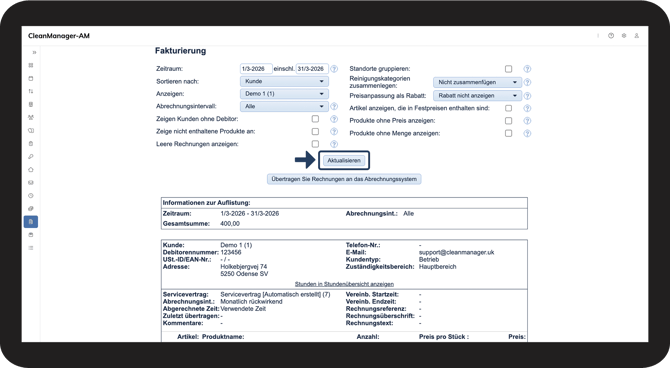The image size is (670, 368).
Task: Click Debitorennummer value 123456
Action: (x=231, y=252)
